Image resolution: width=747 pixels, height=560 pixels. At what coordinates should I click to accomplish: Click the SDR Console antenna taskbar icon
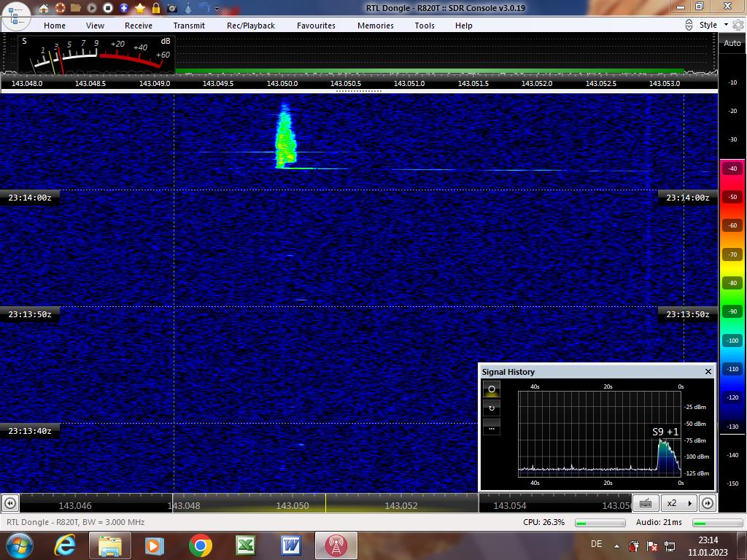pos(336,545)
